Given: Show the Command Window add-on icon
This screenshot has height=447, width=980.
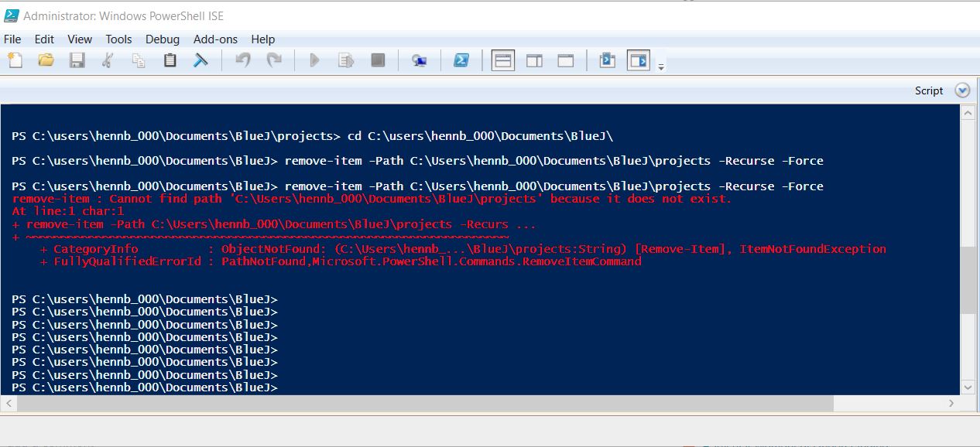Looking at the screenshot, I should click(x=608, y=60).
